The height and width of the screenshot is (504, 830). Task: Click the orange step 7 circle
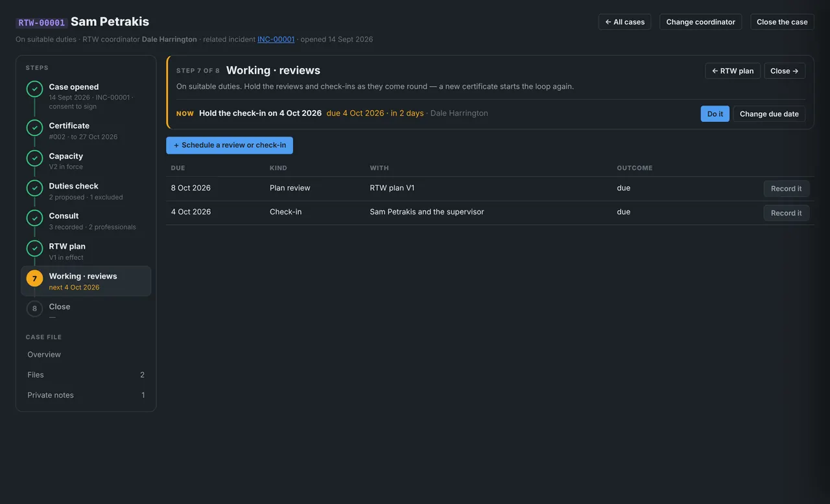34,279
